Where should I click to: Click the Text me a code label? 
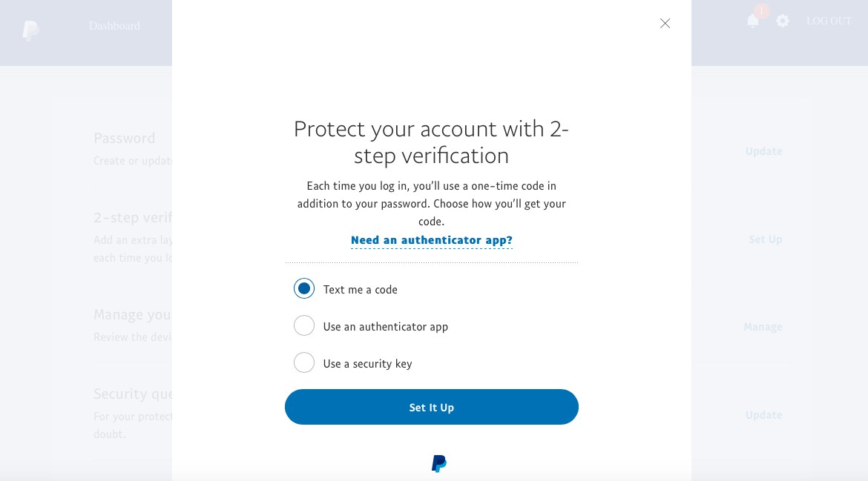point(361,290)
